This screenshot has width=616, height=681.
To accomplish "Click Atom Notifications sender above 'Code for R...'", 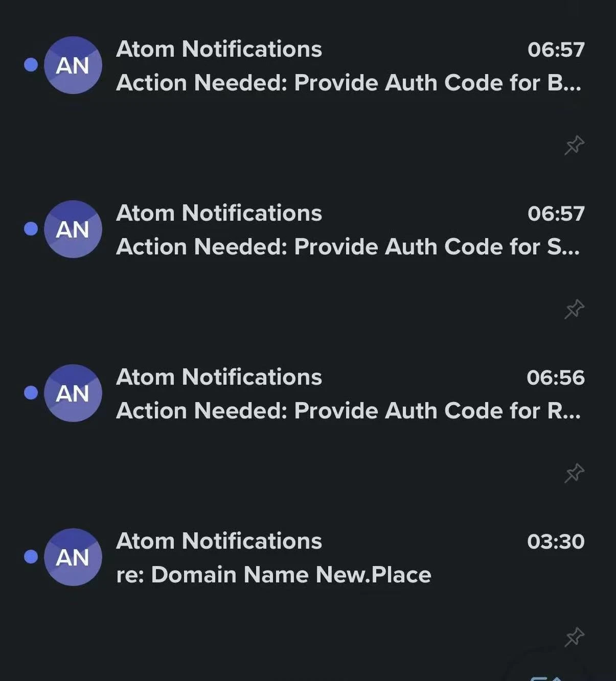I will [x=219, y=377].
